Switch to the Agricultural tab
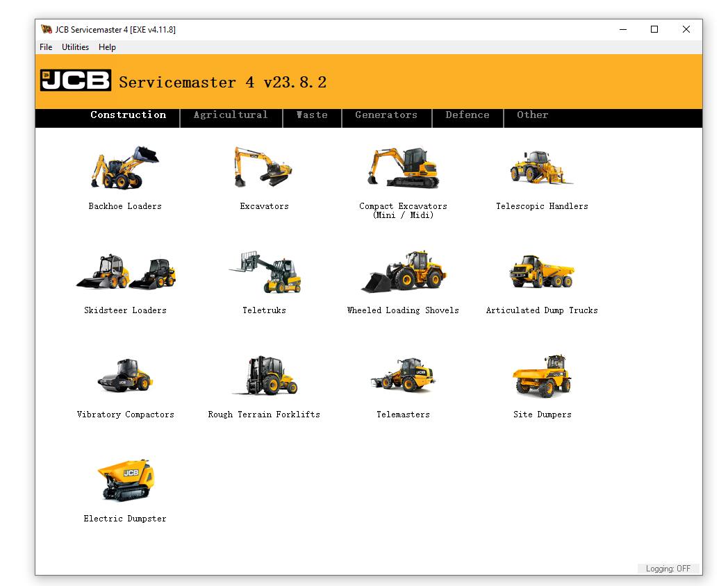The height and width of the screenshot is (586, 728). coord(231,115)
